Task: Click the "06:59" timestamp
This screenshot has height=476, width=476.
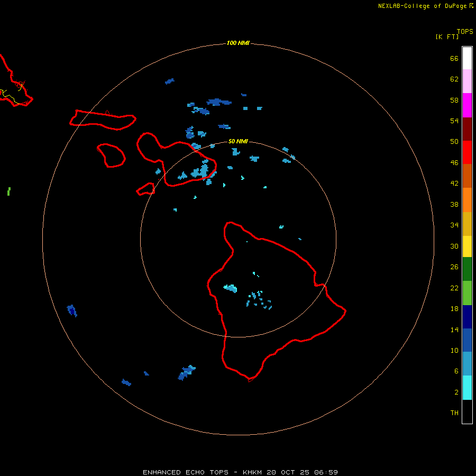Action: (325, 472)
